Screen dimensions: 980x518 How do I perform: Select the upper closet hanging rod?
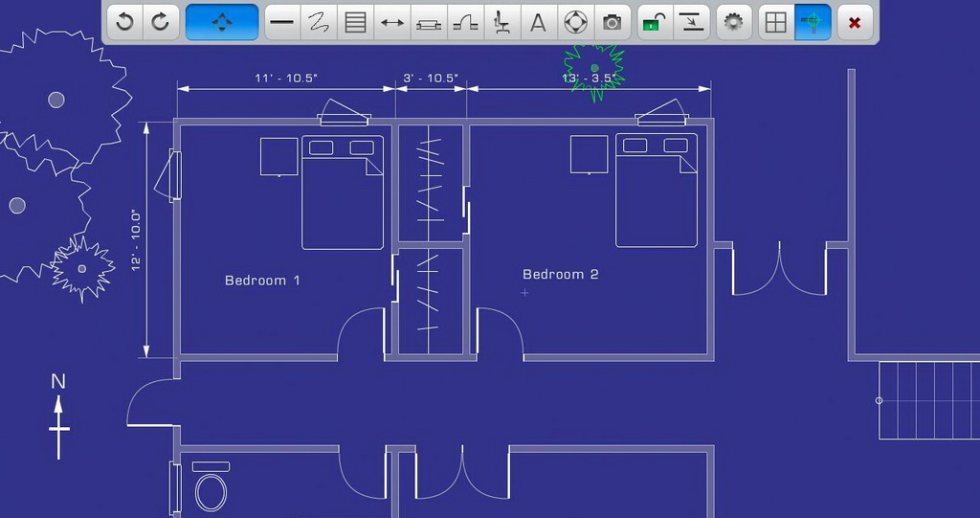click(x=430, y=183)
